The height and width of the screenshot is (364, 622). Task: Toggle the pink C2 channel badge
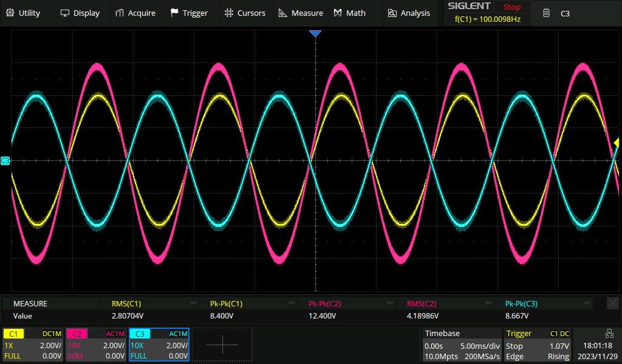77,334
